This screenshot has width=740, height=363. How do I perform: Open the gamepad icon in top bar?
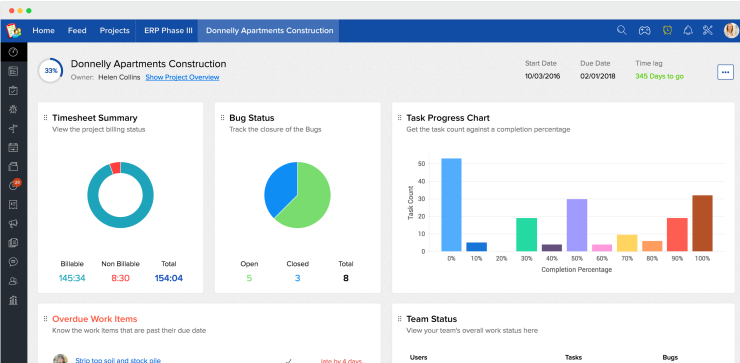(x=644, y=31)
